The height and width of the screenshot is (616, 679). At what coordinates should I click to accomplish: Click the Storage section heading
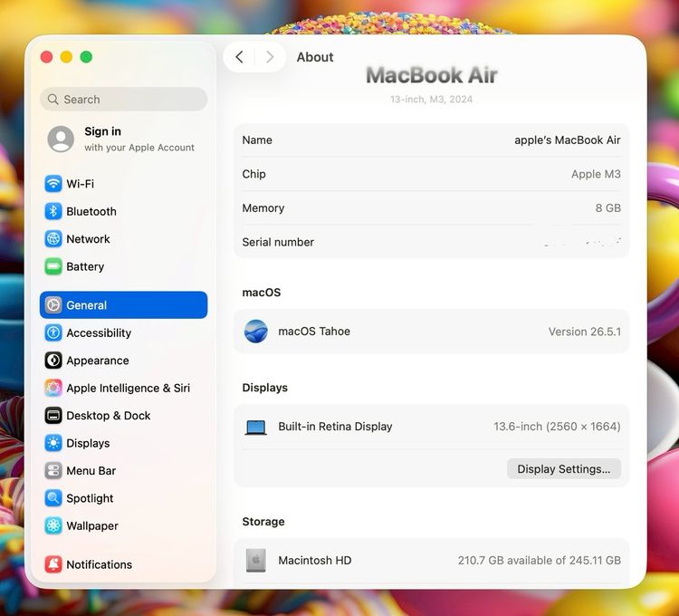[x=263, y=522]
